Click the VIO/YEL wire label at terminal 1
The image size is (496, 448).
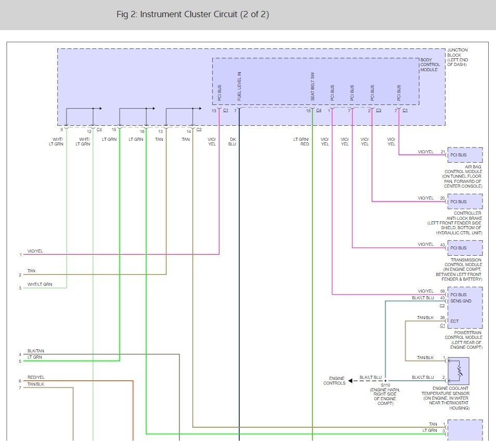(x=35, y=251)
